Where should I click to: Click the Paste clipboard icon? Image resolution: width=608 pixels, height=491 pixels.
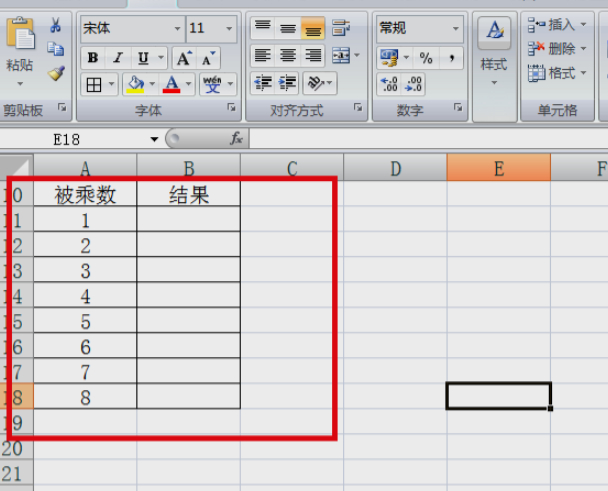coord(20,33)
